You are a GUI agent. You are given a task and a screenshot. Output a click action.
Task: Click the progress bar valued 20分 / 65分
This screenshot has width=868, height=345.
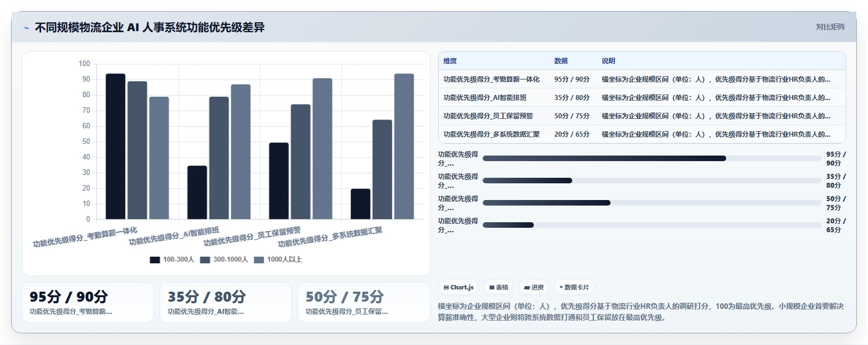pyautogui.click(x=652, y=225)
